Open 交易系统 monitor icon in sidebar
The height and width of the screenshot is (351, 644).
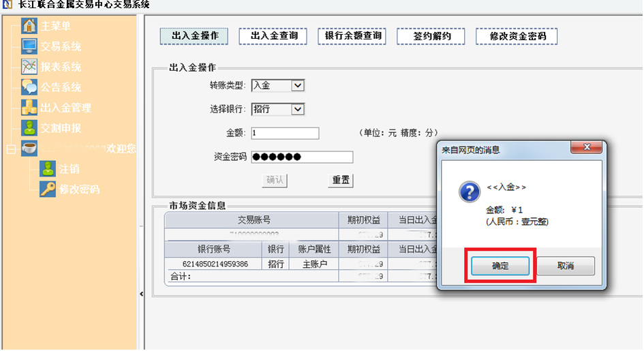pos(29,46)
